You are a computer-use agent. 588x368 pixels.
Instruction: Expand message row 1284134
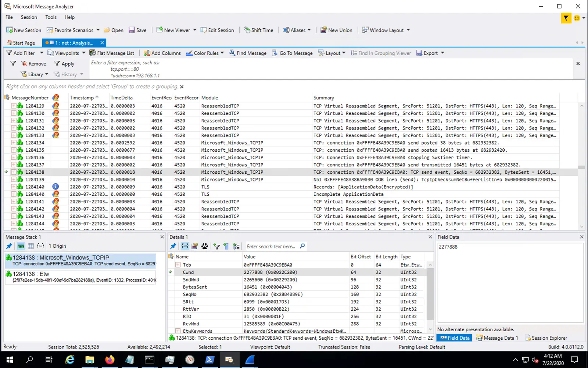(x=14, y=143)
